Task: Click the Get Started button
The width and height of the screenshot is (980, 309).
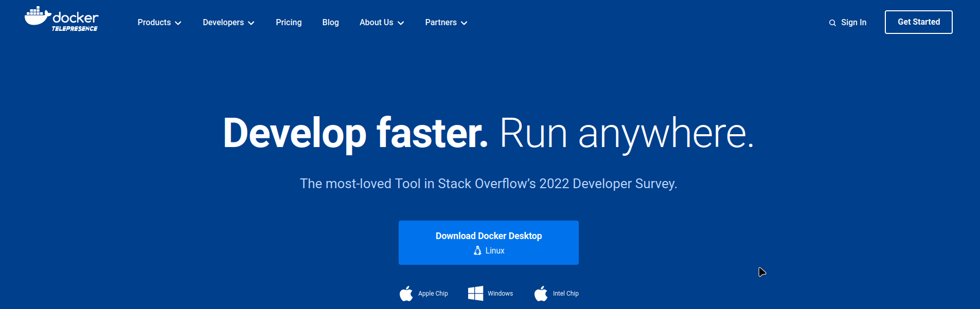Action: click(919, 22)
